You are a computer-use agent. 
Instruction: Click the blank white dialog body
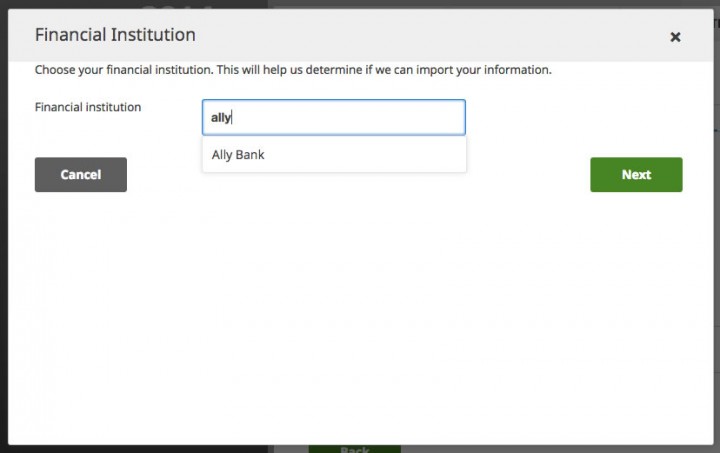[x=360, y=320]
